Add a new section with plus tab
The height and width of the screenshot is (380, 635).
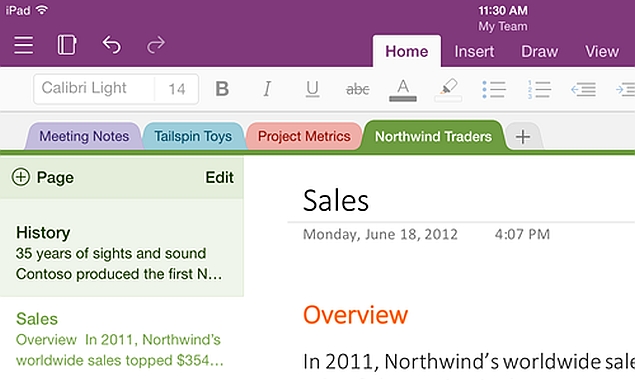[523, 137]
